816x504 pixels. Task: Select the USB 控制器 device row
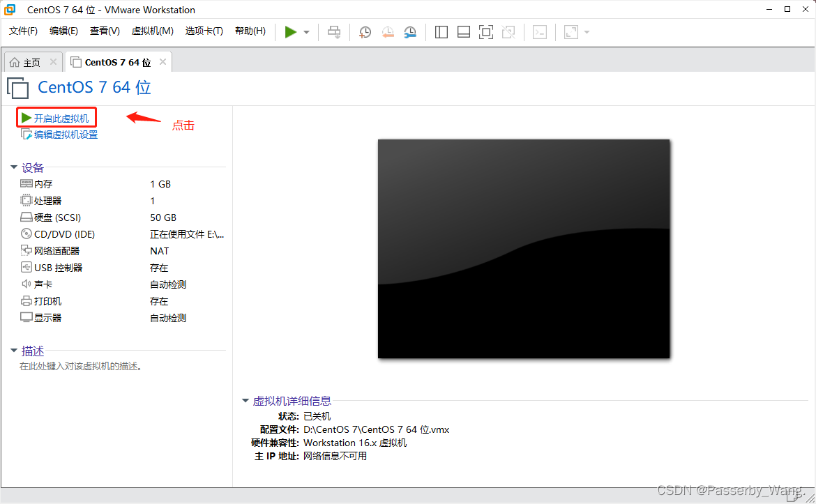click(x=122, y=268)
